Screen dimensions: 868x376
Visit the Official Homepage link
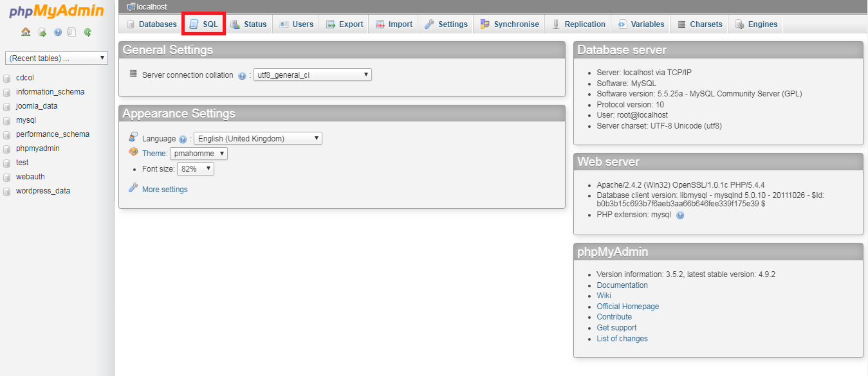[628, 307]
